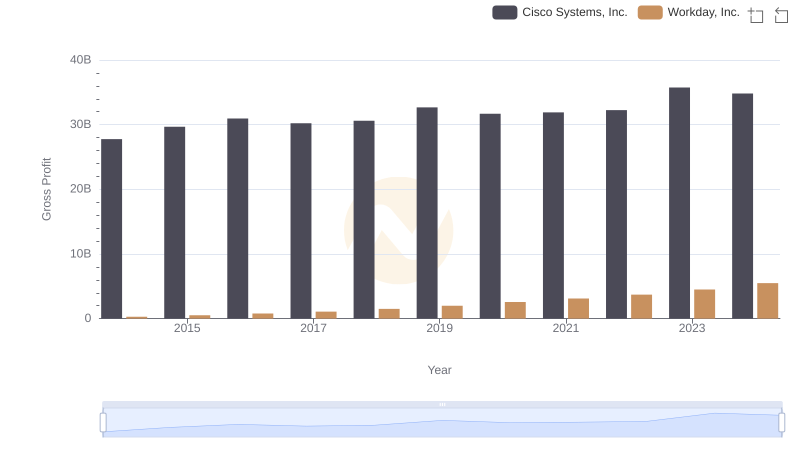This screenshot has width=800, height=461.
Task: Click the top grip of the zoom slider
Action: pos(442,404)
